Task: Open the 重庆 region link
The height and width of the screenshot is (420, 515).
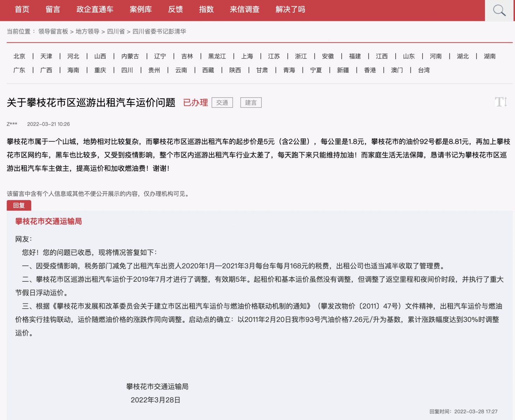Action: (100, 70)
